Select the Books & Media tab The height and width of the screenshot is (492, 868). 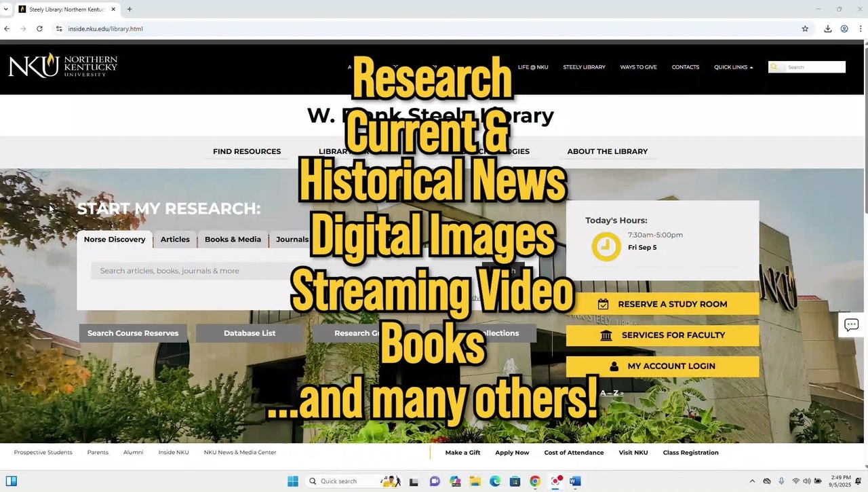coord(233,240)
